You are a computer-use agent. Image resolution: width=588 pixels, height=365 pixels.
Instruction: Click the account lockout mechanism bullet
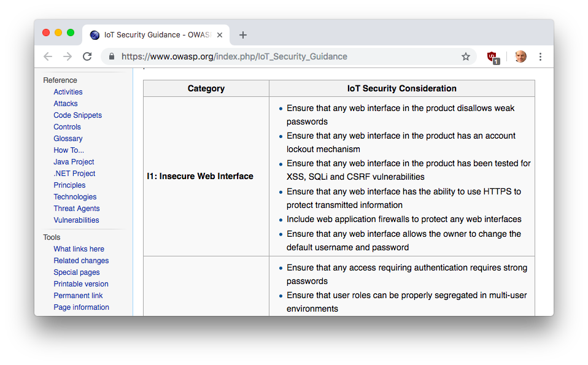[401, 142]
